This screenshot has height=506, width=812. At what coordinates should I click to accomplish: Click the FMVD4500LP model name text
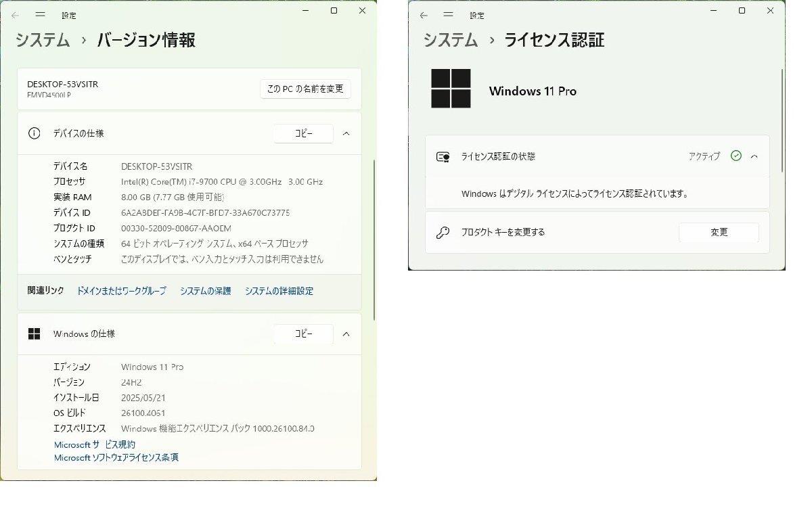[49, 95]
